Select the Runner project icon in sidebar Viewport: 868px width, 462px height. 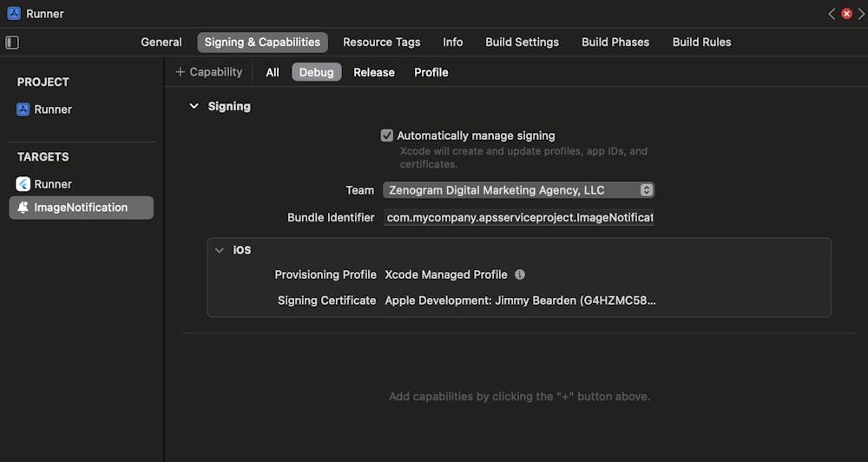pyautogui.click(x=23, y=109)
